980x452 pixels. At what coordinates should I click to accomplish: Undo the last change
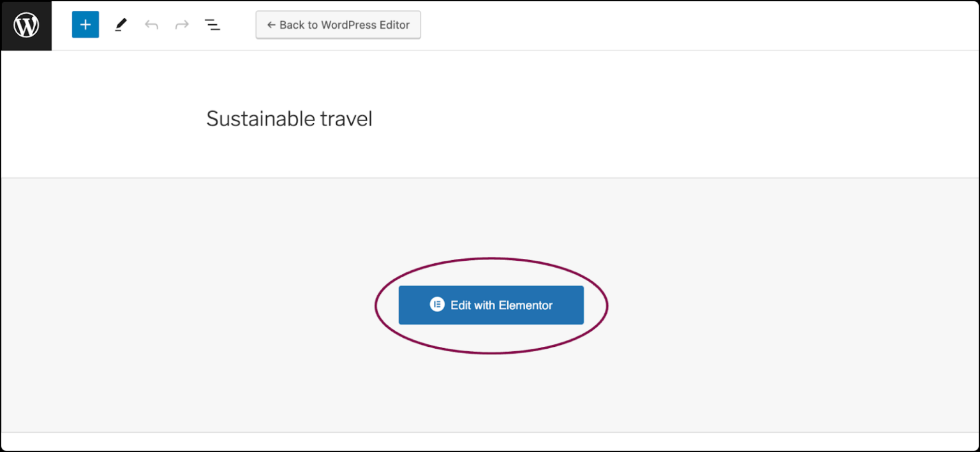tap(151, 25)
